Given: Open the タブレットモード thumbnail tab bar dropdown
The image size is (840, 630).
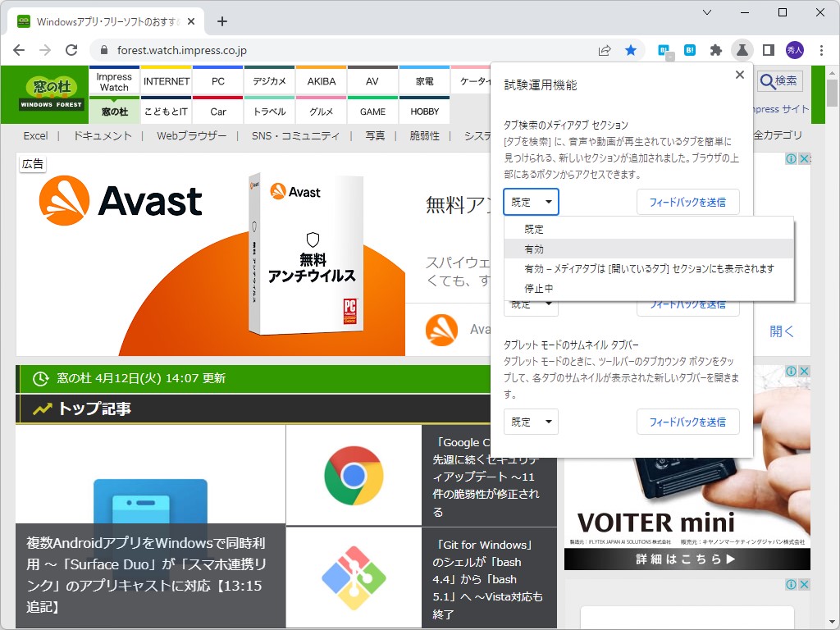Looking at the screenshot, I should (x=531, y=422).
